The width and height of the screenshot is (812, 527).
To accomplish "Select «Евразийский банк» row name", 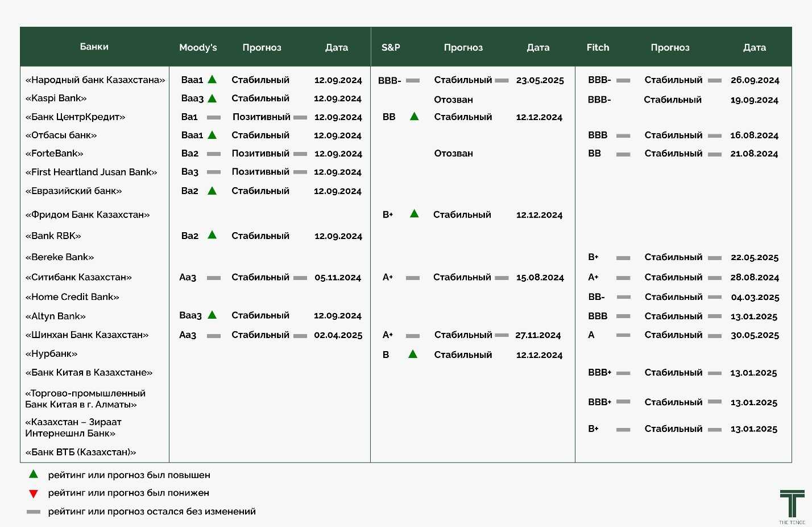I will tap(73, 191).
